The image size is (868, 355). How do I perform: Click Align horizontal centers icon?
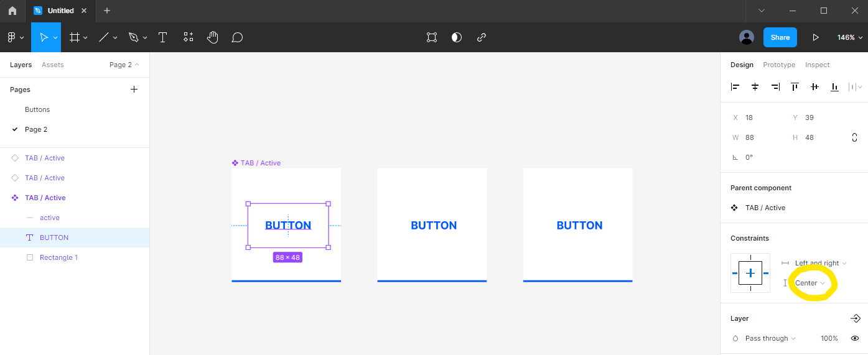pos(755,87)
